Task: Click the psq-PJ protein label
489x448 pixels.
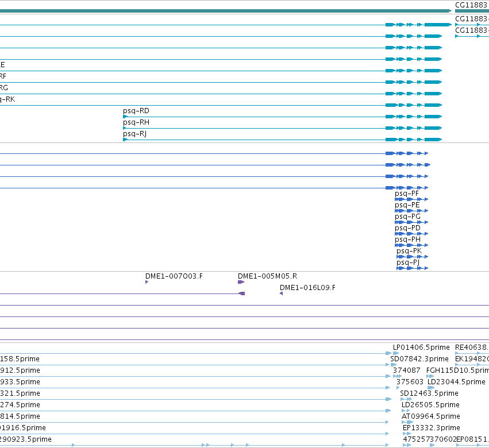Action: (408, 262)
